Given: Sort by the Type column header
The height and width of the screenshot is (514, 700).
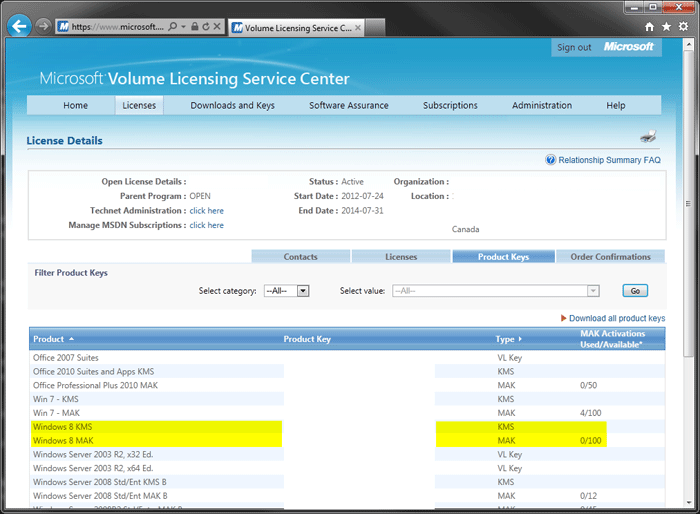Looking at the screenshot, I should click(509, 339).
